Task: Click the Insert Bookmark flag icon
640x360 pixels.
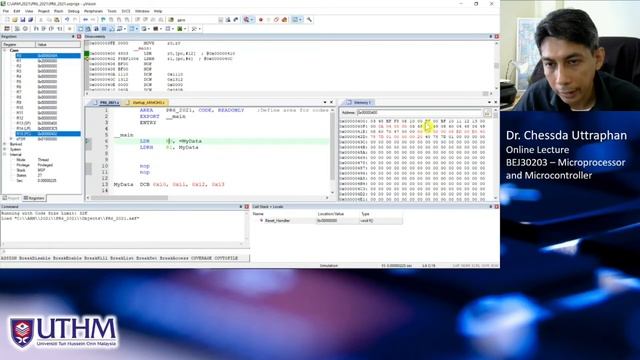Action: (102, 20)
